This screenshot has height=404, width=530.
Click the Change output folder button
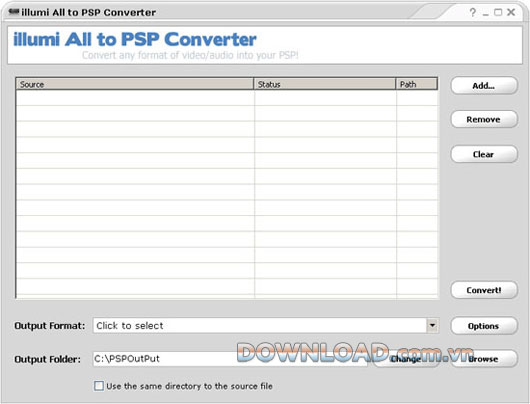coord(406,359)
